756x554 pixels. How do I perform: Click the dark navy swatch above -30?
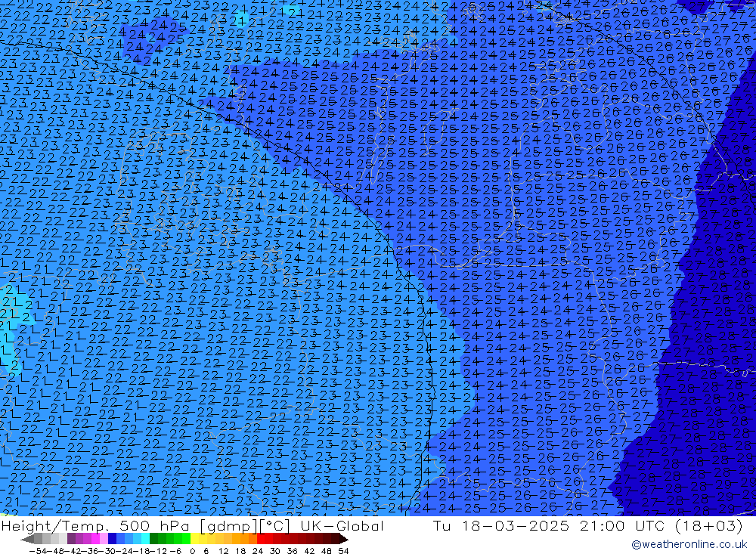112,539
